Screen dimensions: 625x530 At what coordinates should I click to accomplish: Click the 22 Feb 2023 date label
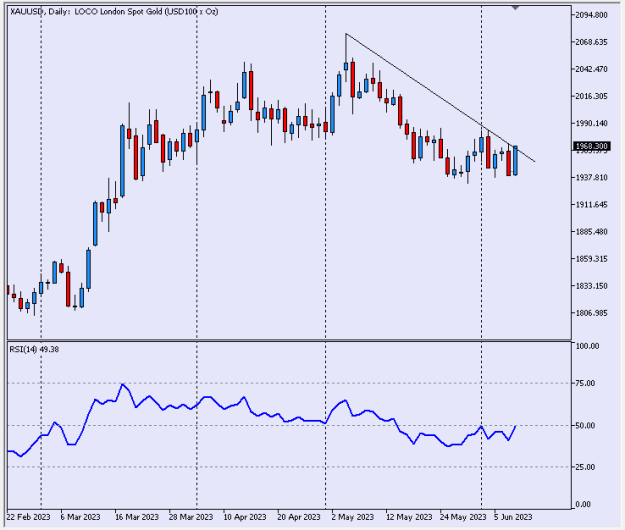[28, 517]
